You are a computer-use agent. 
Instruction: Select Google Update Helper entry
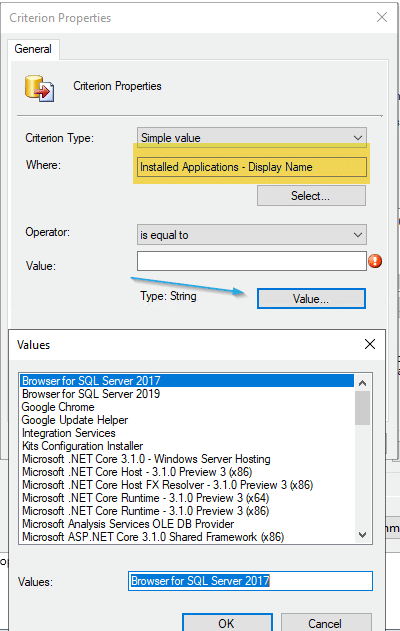(x=187, y=420)
